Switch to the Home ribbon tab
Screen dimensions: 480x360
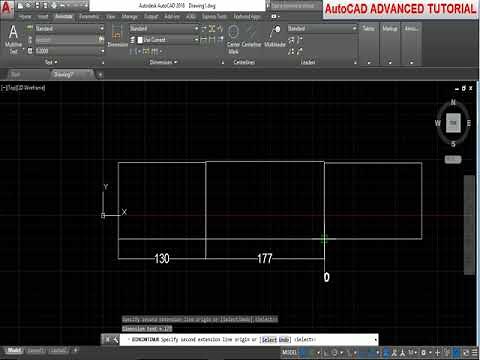pyautogui.click(x=25, y=16)
